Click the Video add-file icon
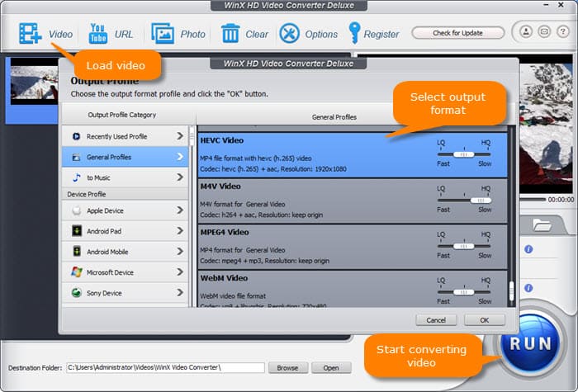Viewport: 578px width, 392px height. click(31, 34)
